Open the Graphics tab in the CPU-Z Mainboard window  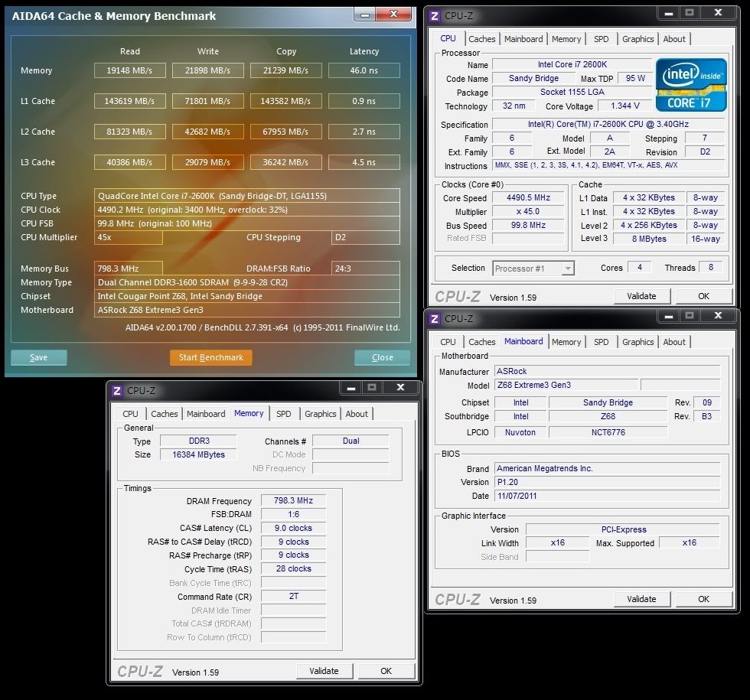click(637, 342)
